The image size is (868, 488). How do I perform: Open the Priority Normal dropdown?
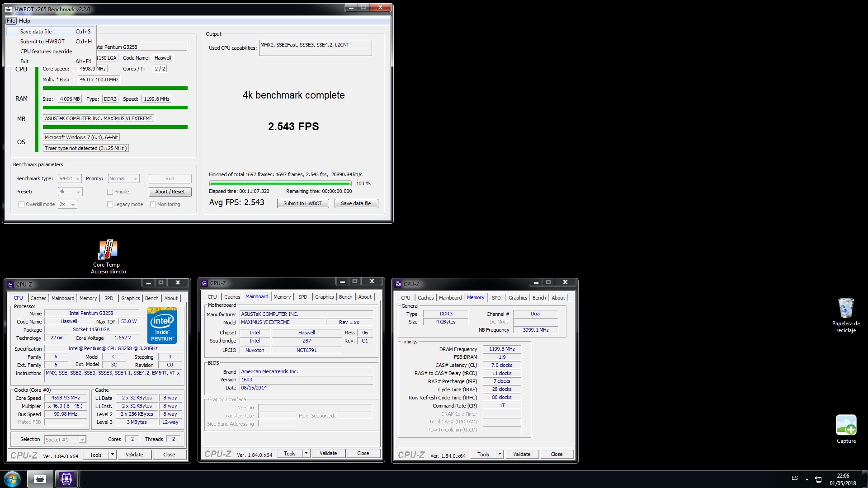click(123, 178)
